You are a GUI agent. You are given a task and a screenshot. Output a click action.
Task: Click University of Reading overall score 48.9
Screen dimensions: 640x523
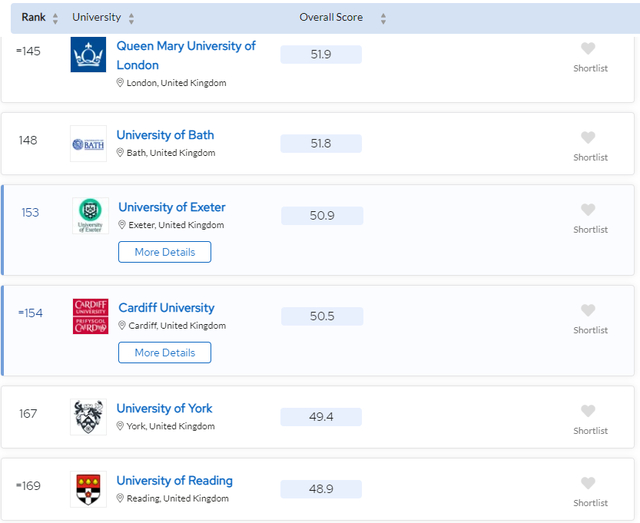pyautogui.click(x=321, y=489)
